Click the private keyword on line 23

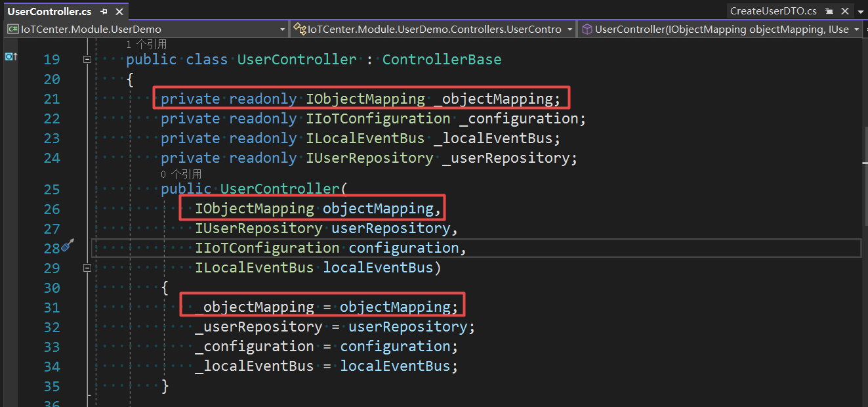[x=190, y=139]
